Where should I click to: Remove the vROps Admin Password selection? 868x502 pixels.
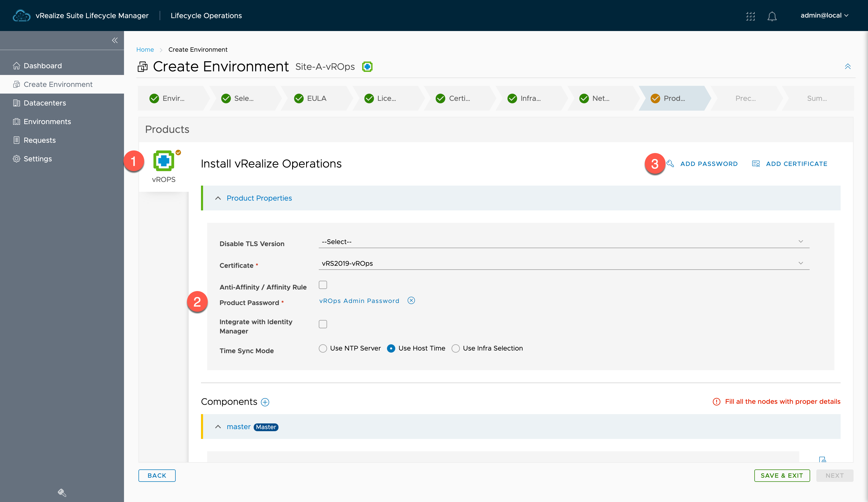[x=411, y=301]
